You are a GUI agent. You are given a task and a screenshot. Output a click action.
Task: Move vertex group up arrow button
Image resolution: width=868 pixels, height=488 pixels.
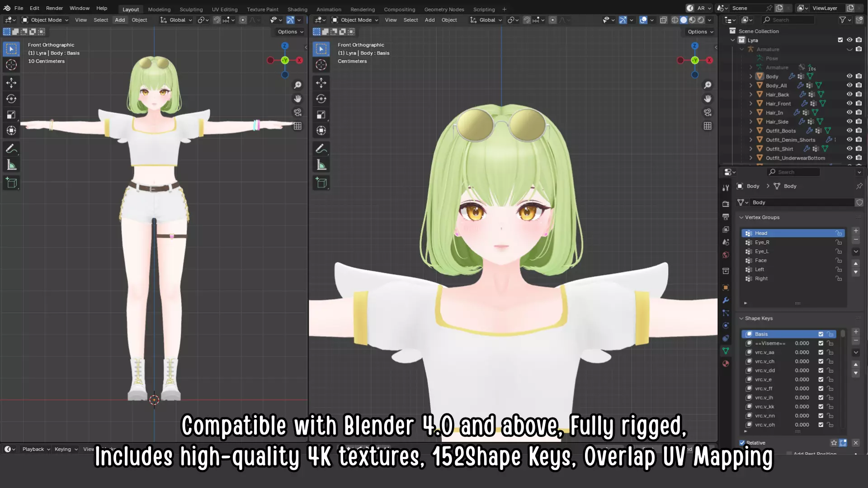[856, 263]
